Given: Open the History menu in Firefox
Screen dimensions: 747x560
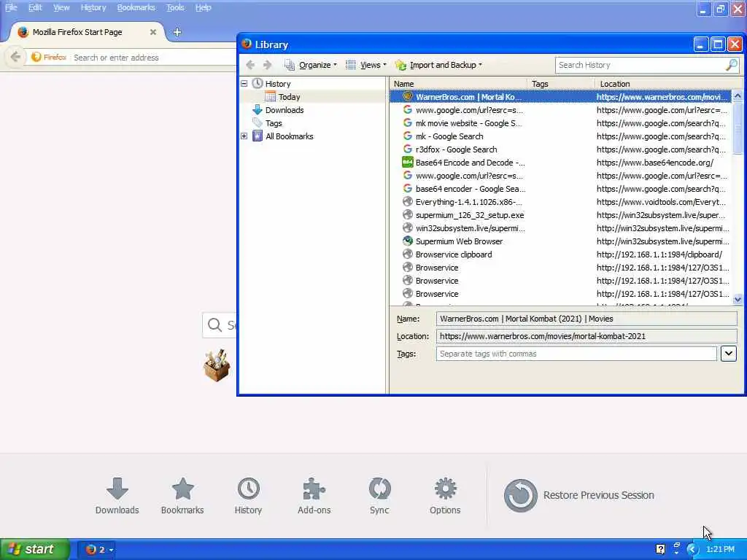Looking at the screenshot, I should coord(93,7).
